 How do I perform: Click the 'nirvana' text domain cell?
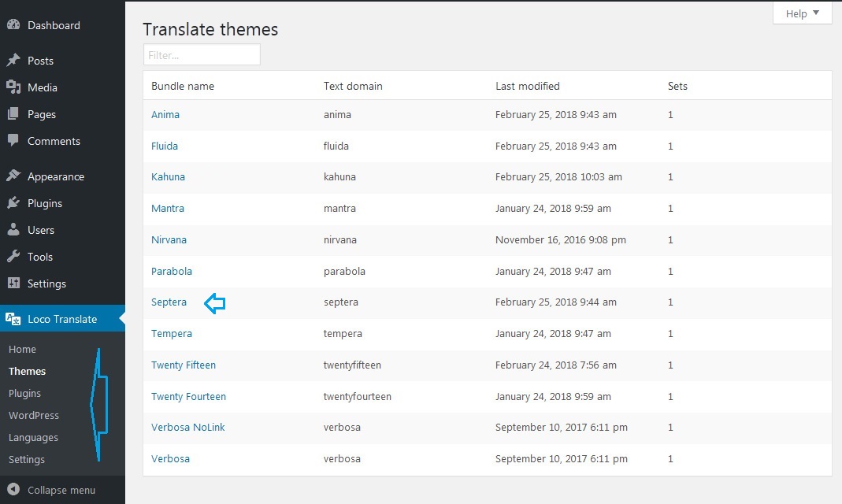coord(340,240)
